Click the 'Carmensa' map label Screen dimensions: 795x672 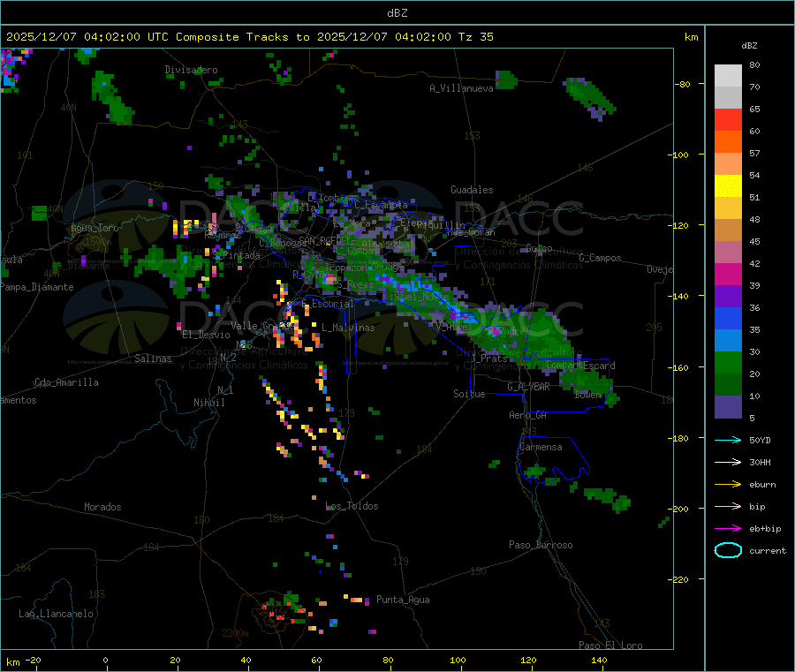541,447
